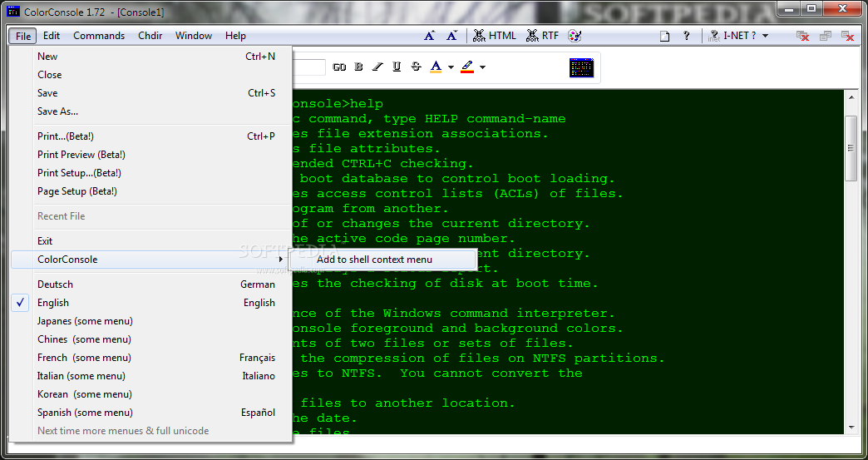Switch language to Italian (some menu)
Screen dimensions: 868x460
(150, 376)
